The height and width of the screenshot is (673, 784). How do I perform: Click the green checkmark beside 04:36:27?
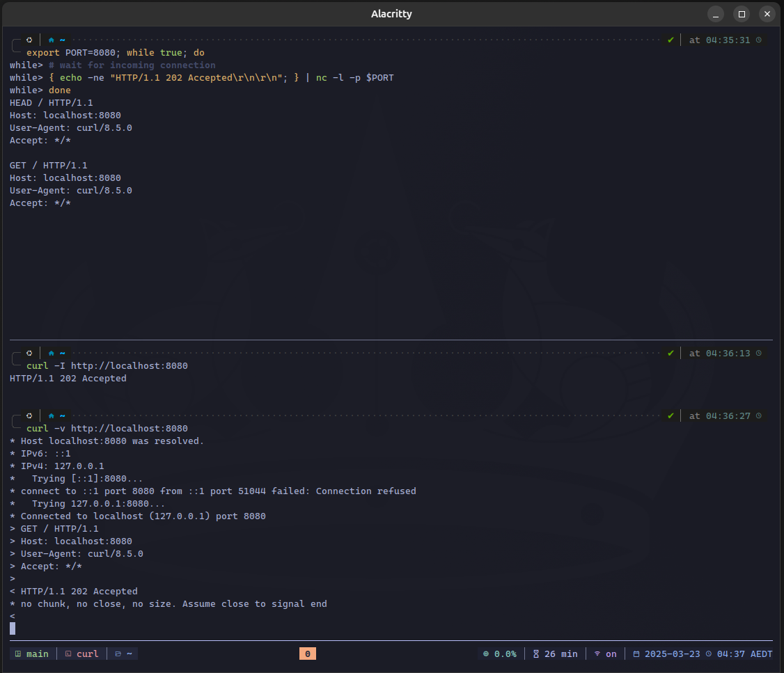coord(671,415)
